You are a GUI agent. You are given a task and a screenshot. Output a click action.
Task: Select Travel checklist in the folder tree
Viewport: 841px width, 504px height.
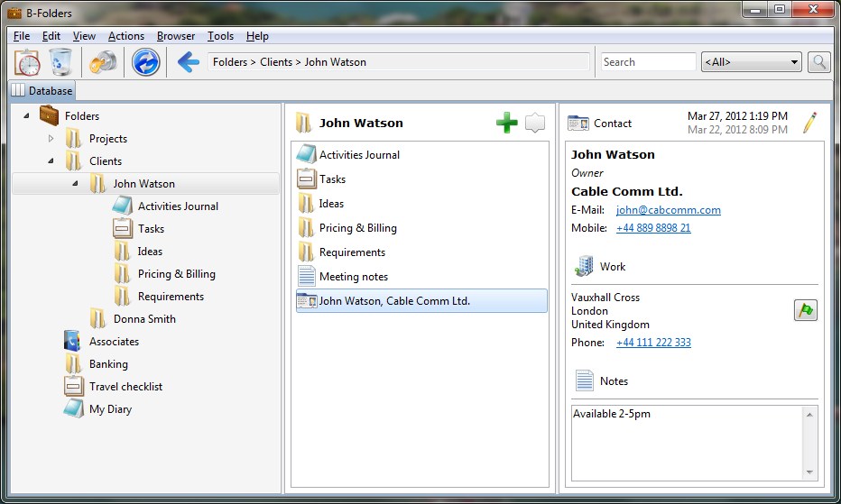[x=125, y=387]
